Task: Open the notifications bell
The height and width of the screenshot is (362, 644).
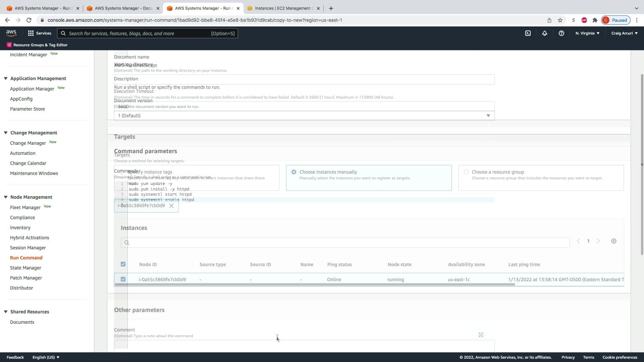Action: click(545, 33)
